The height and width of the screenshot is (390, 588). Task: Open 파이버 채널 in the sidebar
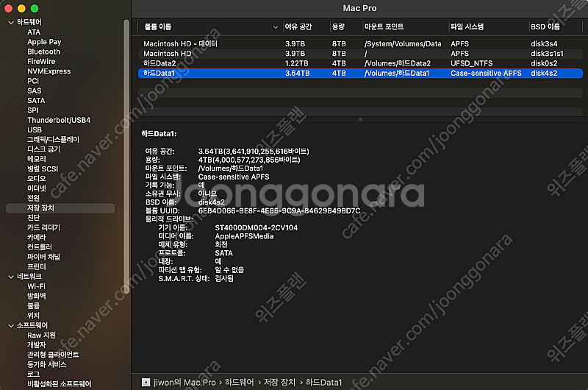[43, 257]
